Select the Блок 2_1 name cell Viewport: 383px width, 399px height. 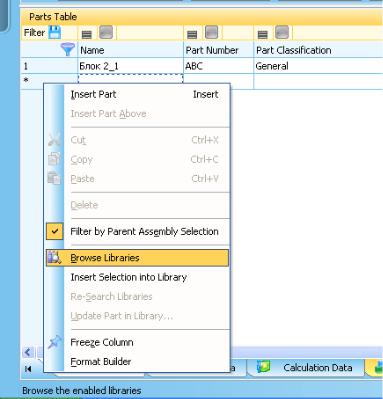(130, 66)
